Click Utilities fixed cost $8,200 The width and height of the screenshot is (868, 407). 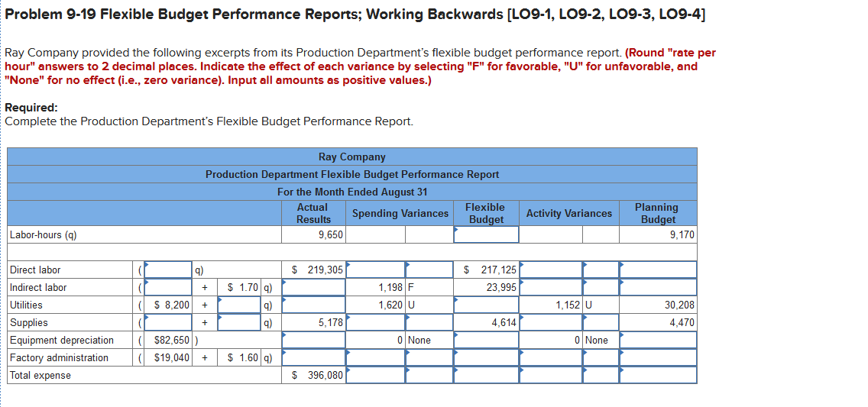tap(172, 305)
